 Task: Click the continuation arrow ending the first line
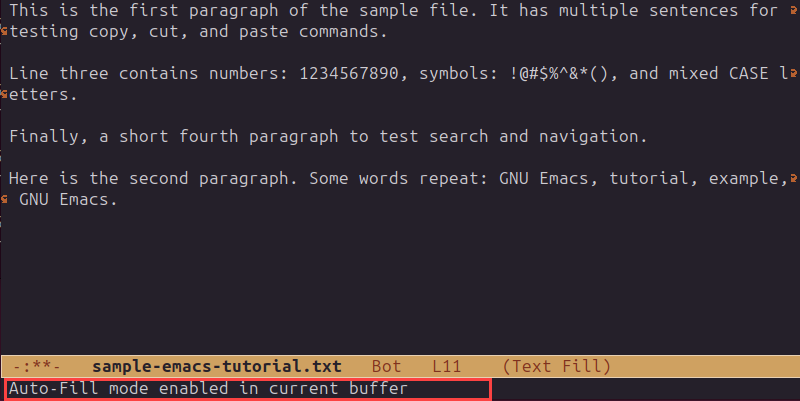point(794,12)
